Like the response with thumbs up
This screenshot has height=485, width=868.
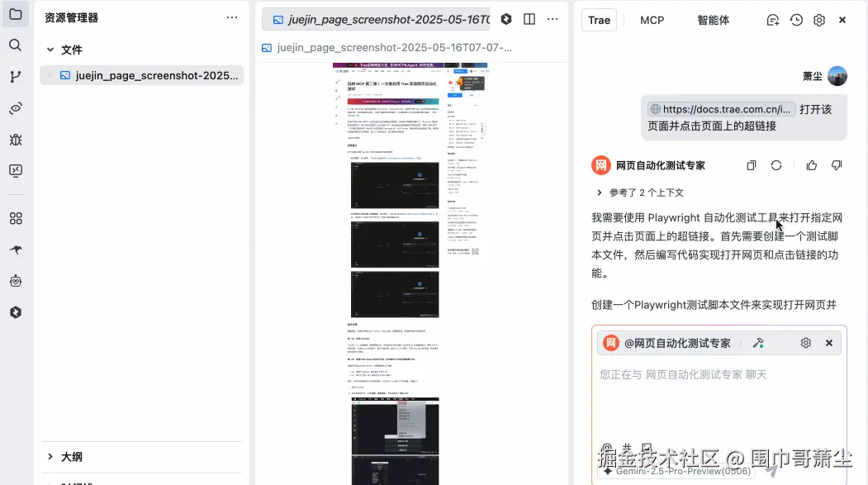click(812, 165)
